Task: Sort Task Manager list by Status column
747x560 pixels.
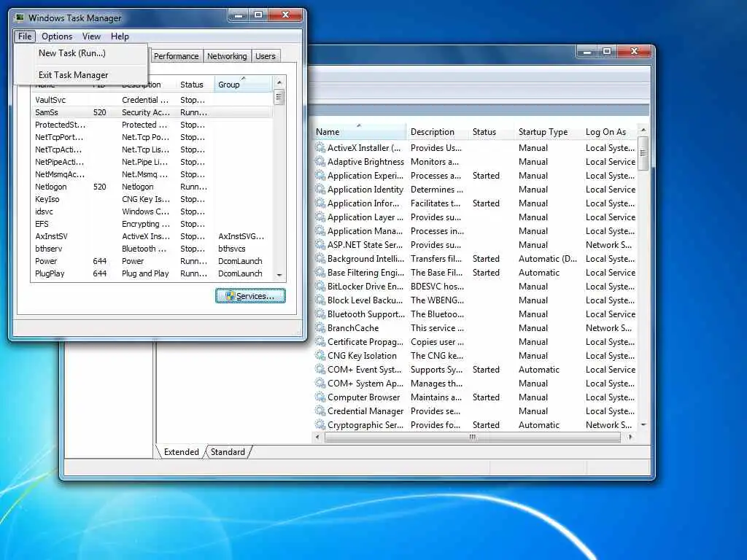Action: [x=196, y=85]
